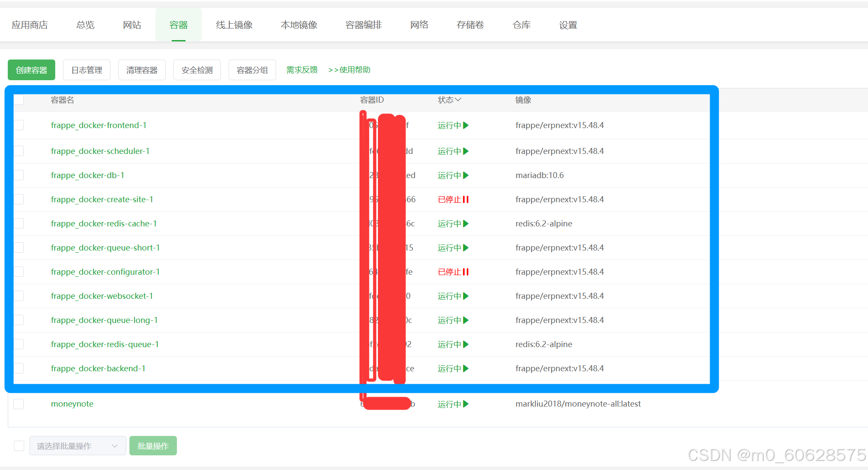The width and height of the screenshot is (868, 470).
Task: Expand the 状态 column filter arrow
Action: coord(458,100)
